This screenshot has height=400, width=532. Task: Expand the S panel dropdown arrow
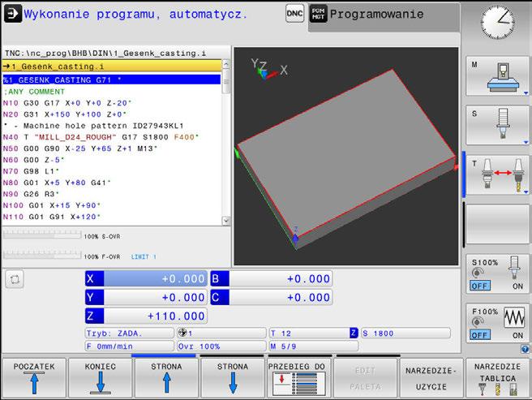click(x=526, y=142)
